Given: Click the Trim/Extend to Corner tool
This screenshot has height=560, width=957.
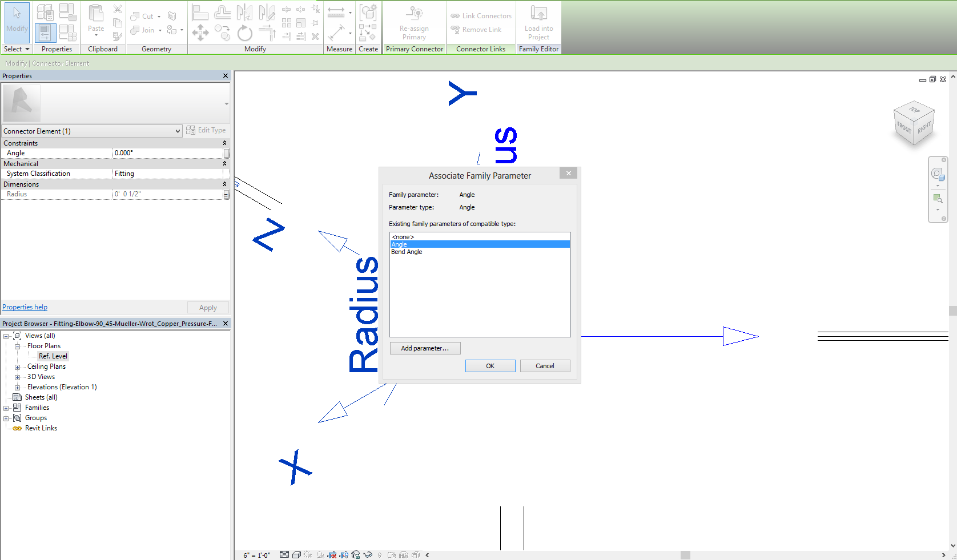Looking at the screenshot, I should [267, 33].
